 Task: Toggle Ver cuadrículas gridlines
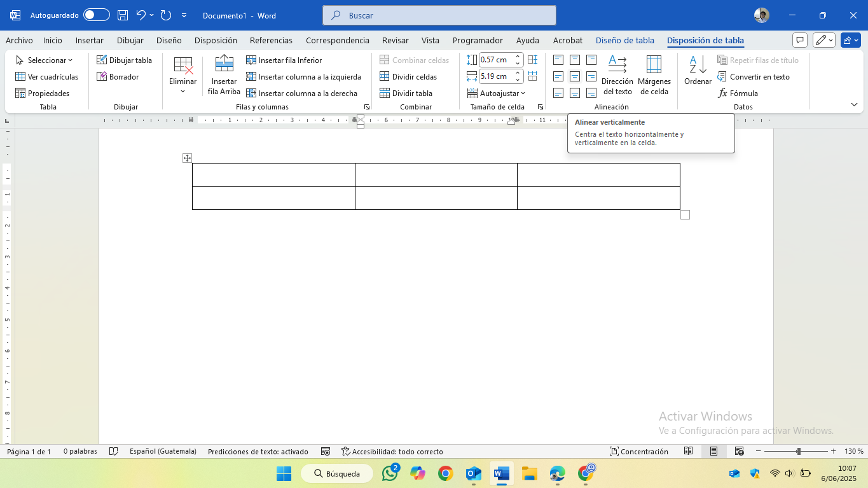tap(47, 76)
